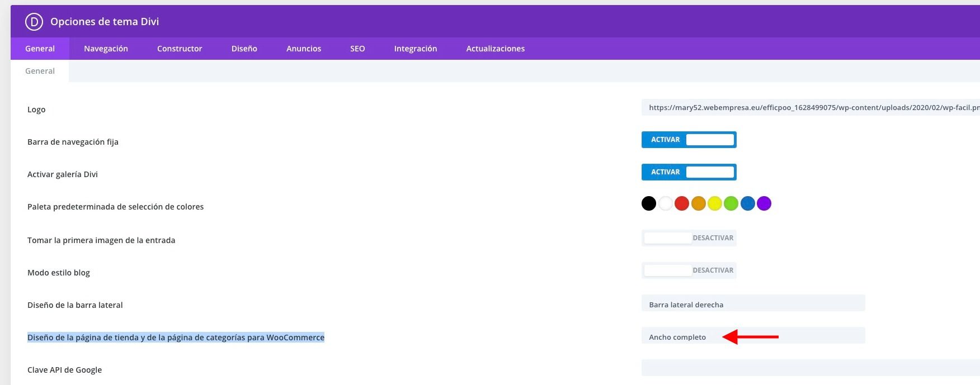Image resolution: width=980 pixels, height=385 pixels.
Task: Go to the Diseño tab
Action: click(x=244, y=49)
